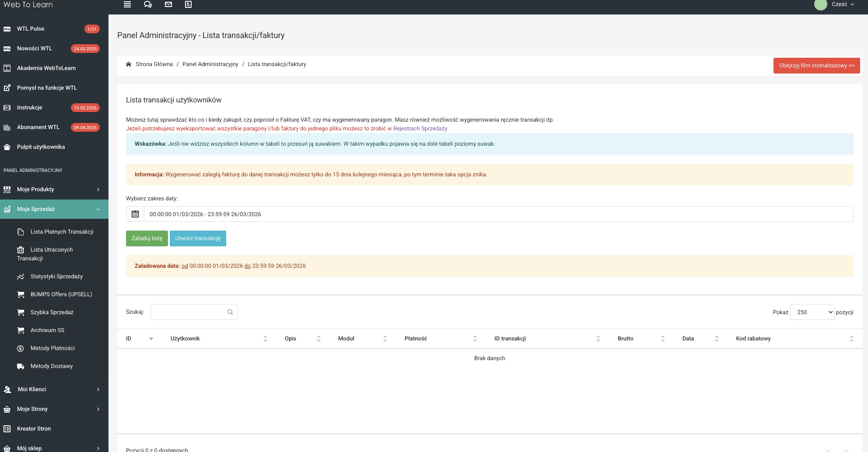Screen dimensions: 868x452
Task: Go to Panel Administracyjny breadcrumb link
Action: click(210, 64)
